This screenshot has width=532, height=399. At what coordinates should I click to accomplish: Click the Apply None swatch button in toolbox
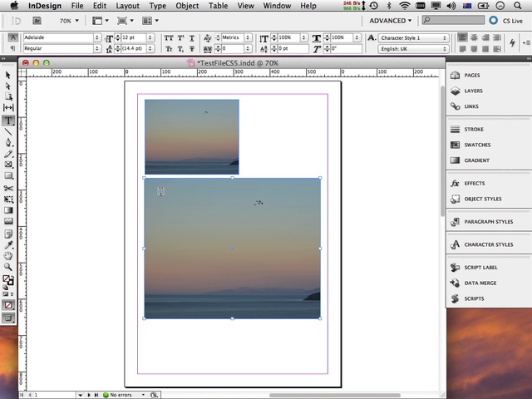tap(8, 305)
